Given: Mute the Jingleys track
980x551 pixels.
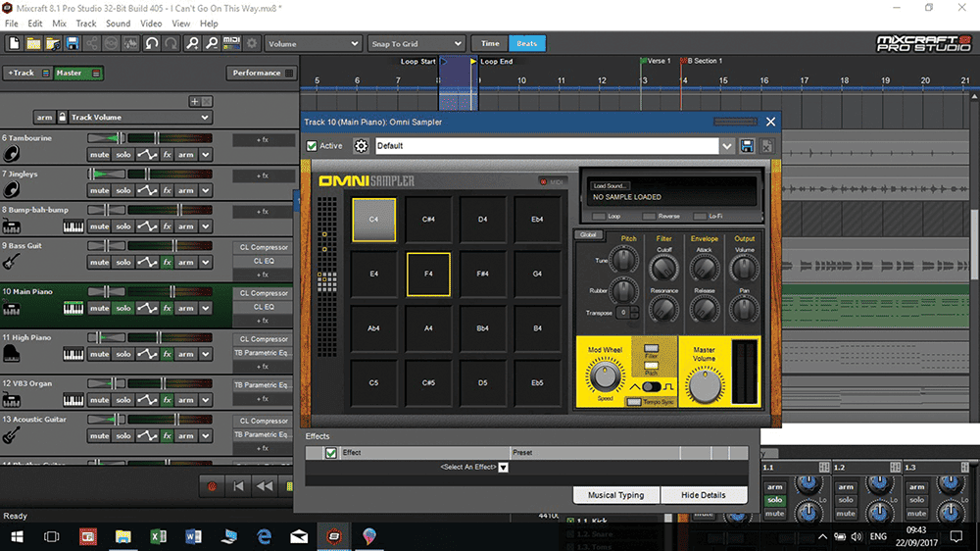Looking at the screenshot, I should (99, 190).
